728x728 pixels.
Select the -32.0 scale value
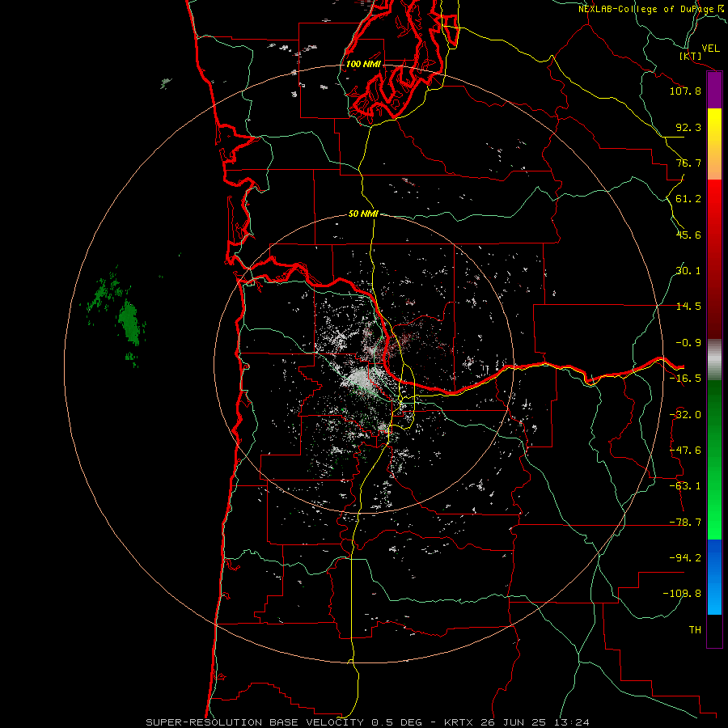tap(685, 415)
